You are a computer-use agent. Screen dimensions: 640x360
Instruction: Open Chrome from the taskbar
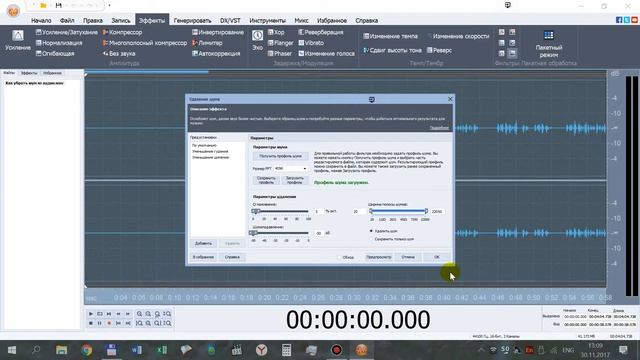(86, 350)
